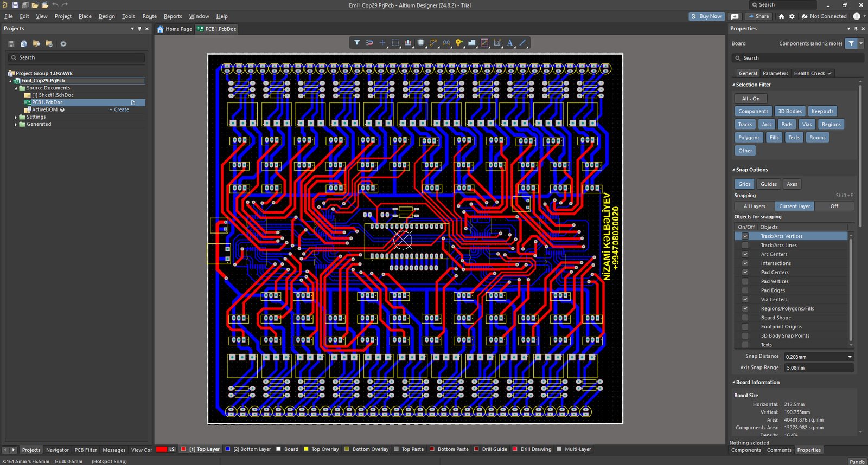This screenshot has height=465, width=868.
Task: Select the Place String text tool
Action: (x=510, y=43)
